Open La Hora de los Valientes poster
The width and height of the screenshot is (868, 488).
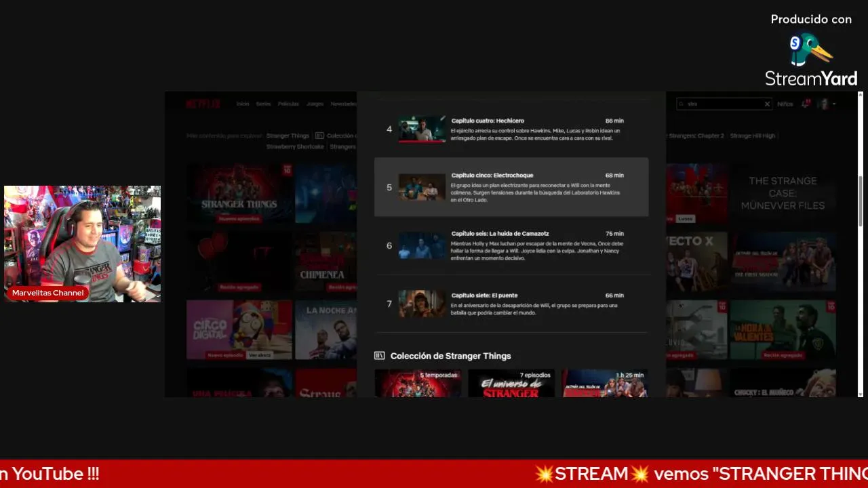783,329
